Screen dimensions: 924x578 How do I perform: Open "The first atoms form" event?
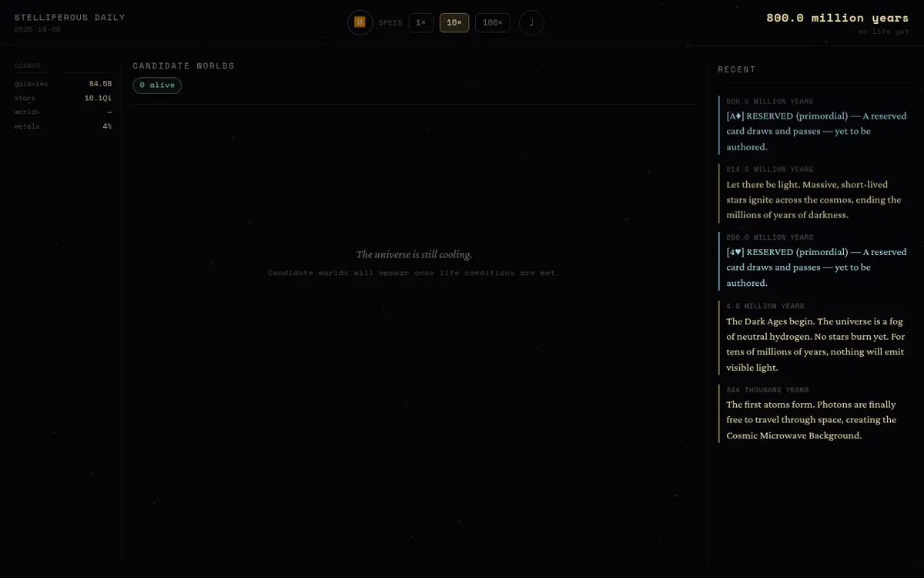click(815, 412)
